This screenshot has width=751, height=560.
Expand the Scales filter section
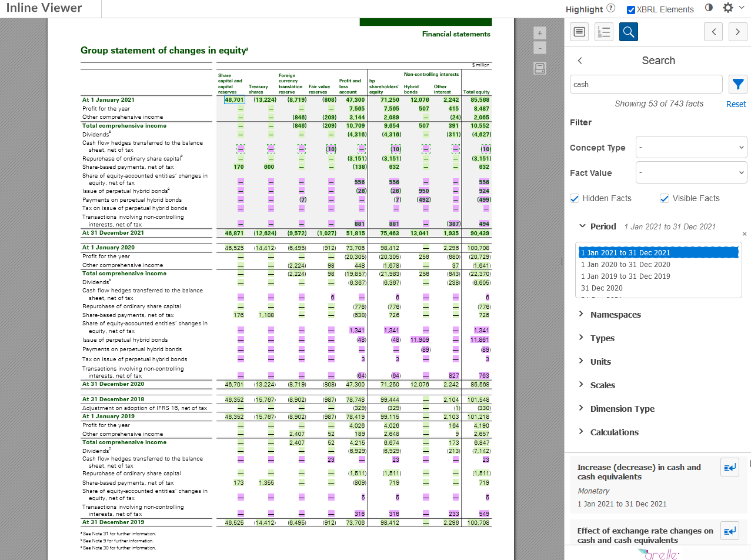click(596, 385)
